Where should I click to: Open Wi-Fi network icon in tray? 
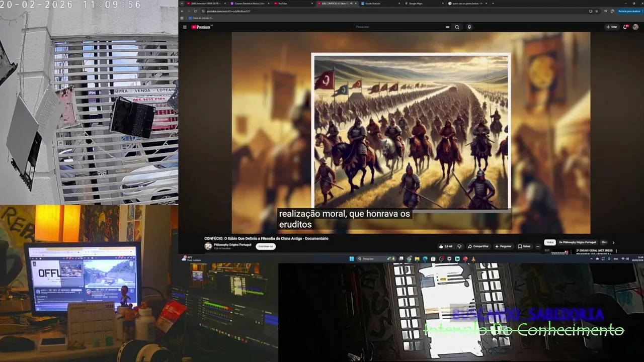click(623, 258)
